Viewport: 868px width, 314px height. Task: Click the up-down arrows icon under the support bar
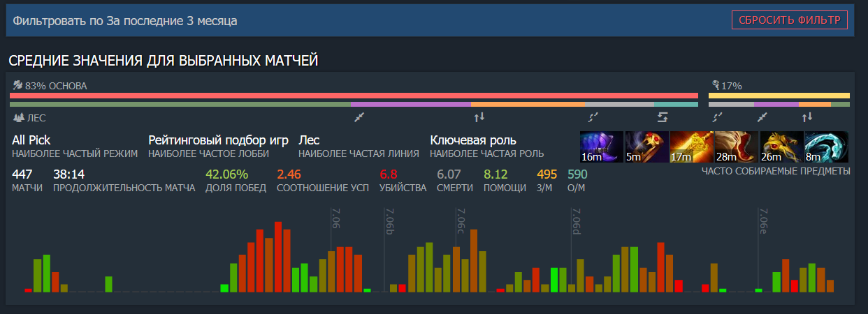point(808,117)
